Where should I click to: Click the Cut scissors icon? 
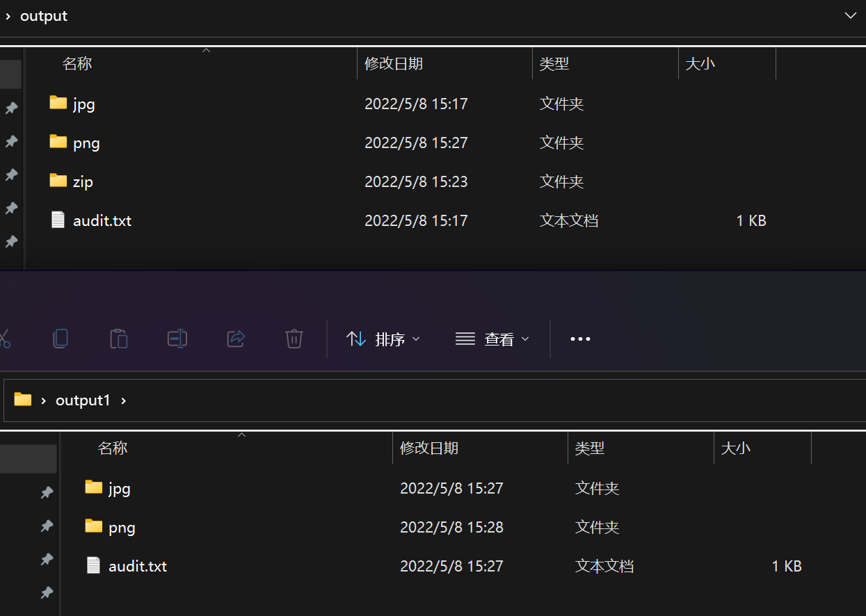(x=4, y=339)
